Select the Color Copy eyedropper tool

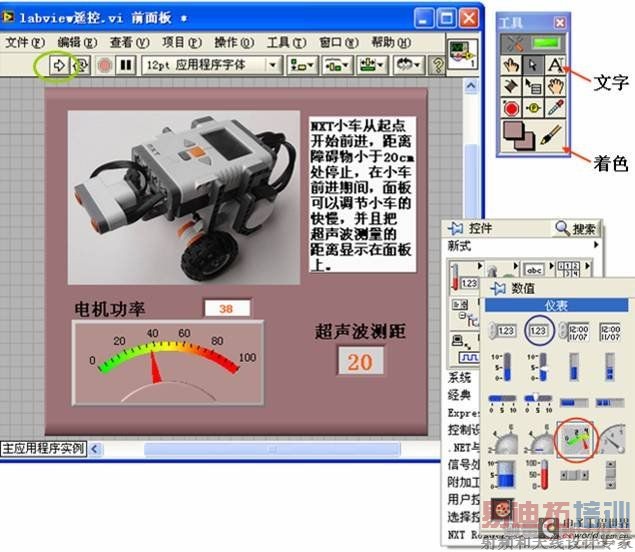click(556, 108)
